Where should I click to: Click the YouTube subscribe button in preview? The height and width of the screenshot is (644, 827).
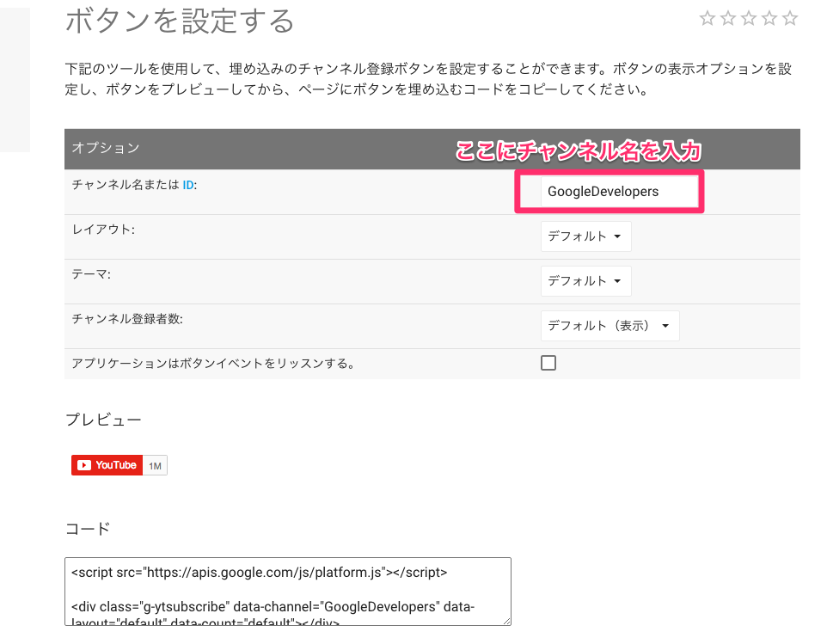point(107,465)
